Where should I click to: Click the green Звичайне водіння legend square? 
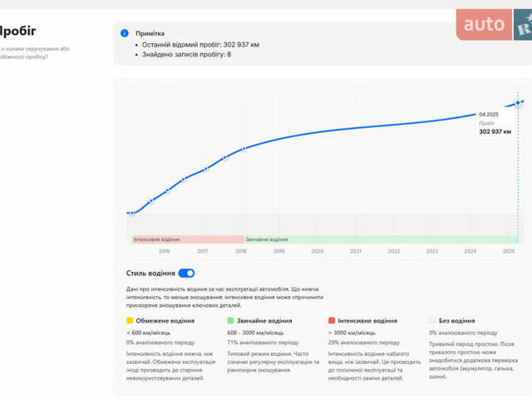[x=230, y=320]
